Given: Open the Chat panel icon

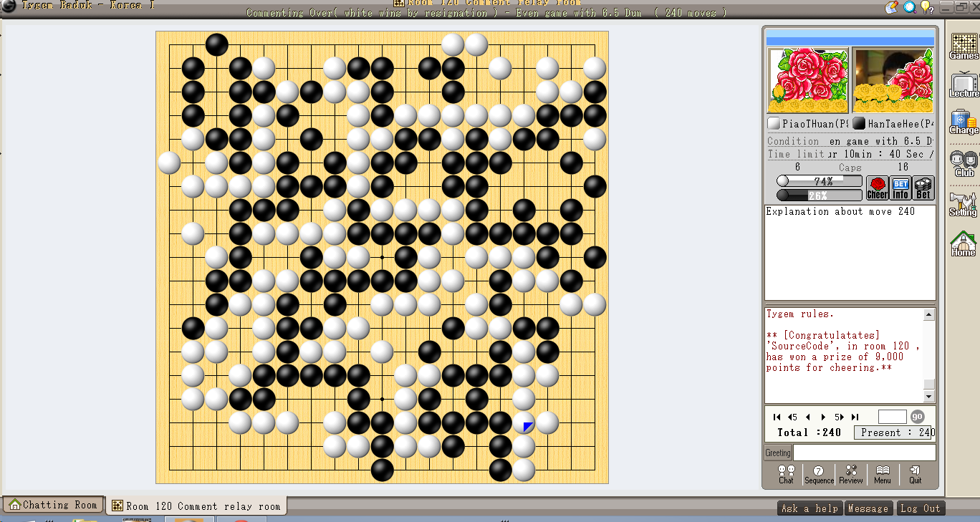Looking at the screenshot, I should coord(787,475).
